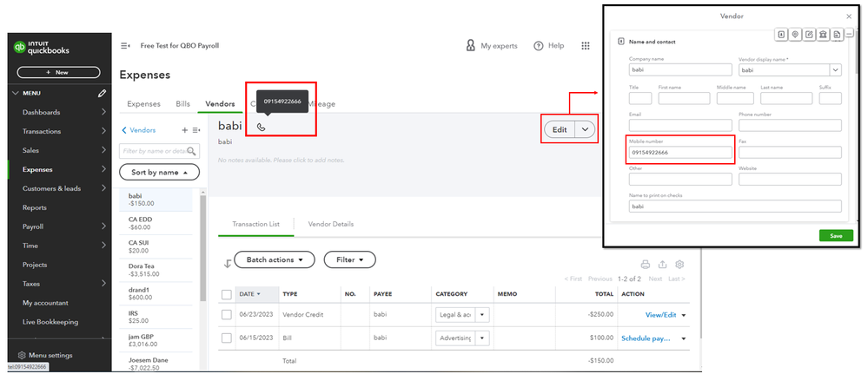The width and height of the screenshot is (868, 374).
Task: Add a new vendor with plus icon
Action: click(185, 130)
